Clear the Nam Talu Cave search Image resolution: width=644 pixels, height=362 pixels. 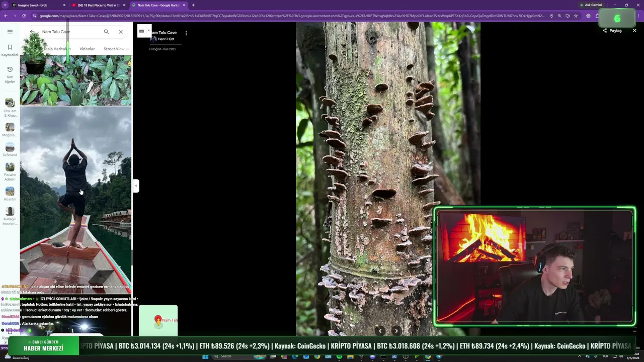[121, 32]
